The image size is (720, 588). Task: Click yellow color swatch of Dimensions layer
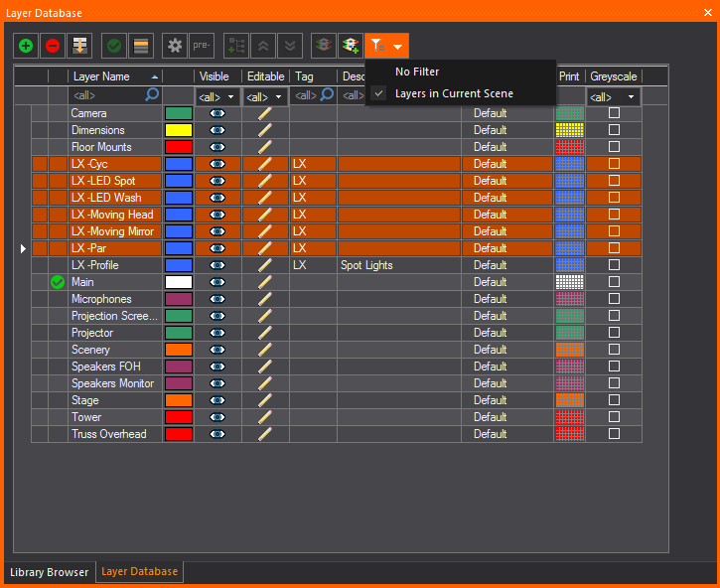click(x=179, y=130)
